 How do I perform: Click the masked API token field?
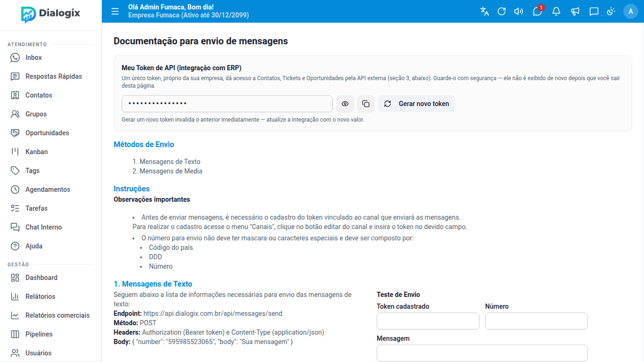pyautogui.click(x=227, y=104)
